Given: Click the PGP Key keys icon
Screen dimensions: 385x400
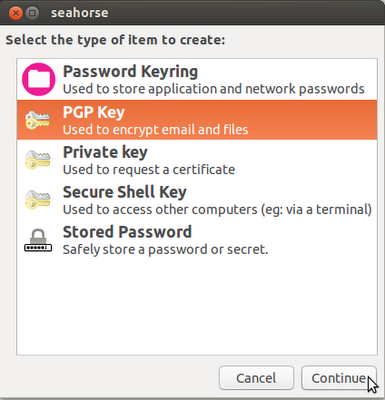Looking at the screenshot, I should tap(37, 120).
